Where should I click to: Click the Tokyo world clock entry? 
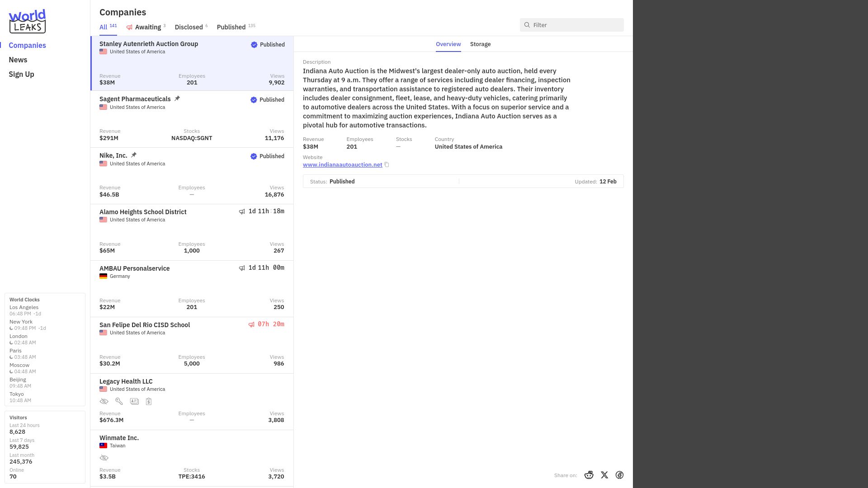pos(20,397)
